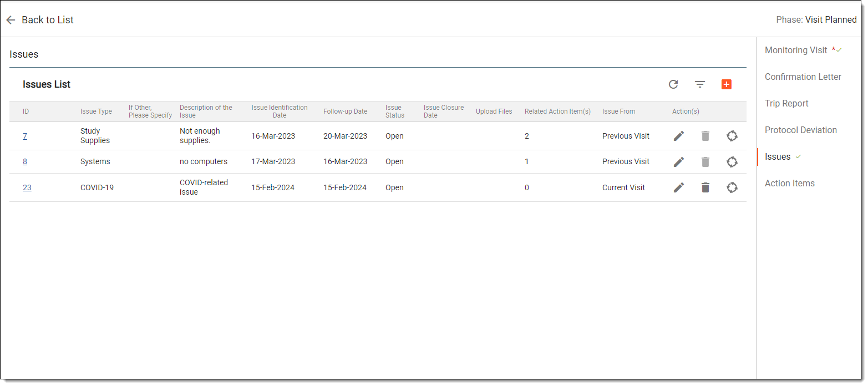Image resolution: width=868 pixels, height=386 pixels.
Task: Open Trip Report section
Action: pyautogui.click(x=786, y=103)
